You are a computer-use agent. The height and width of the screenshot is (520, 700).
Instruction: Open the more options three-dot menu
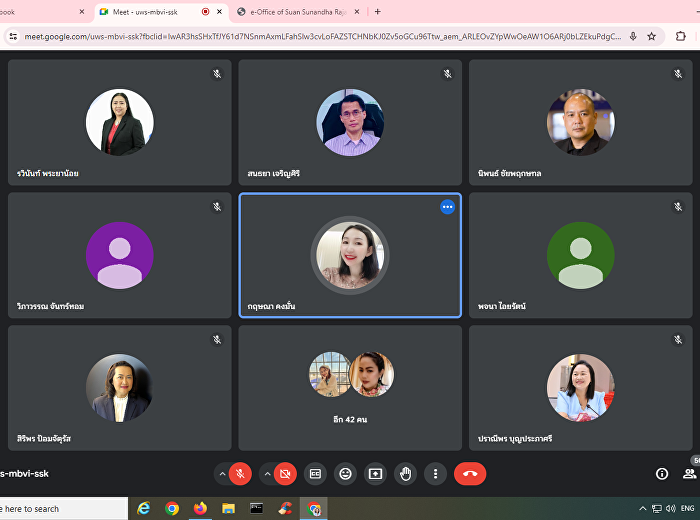pos(434,474)
